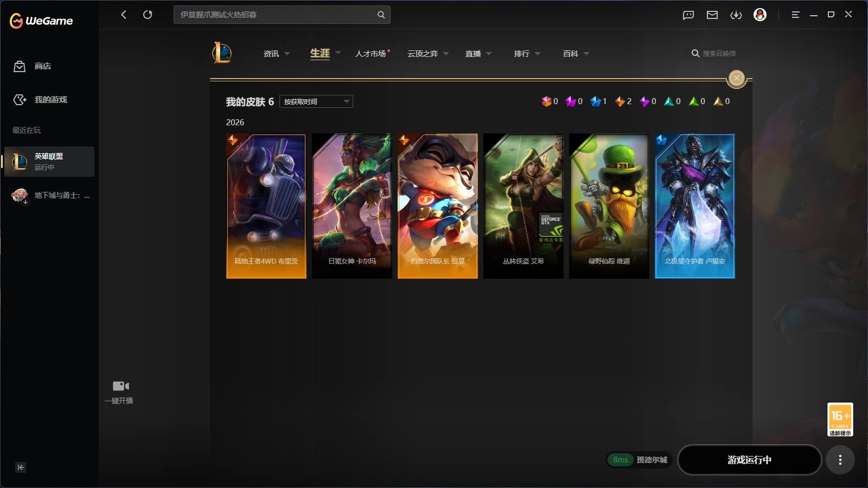Close the skins panel with round X
The height and width of the screenshot is (488, 868).
click(736, 78)
